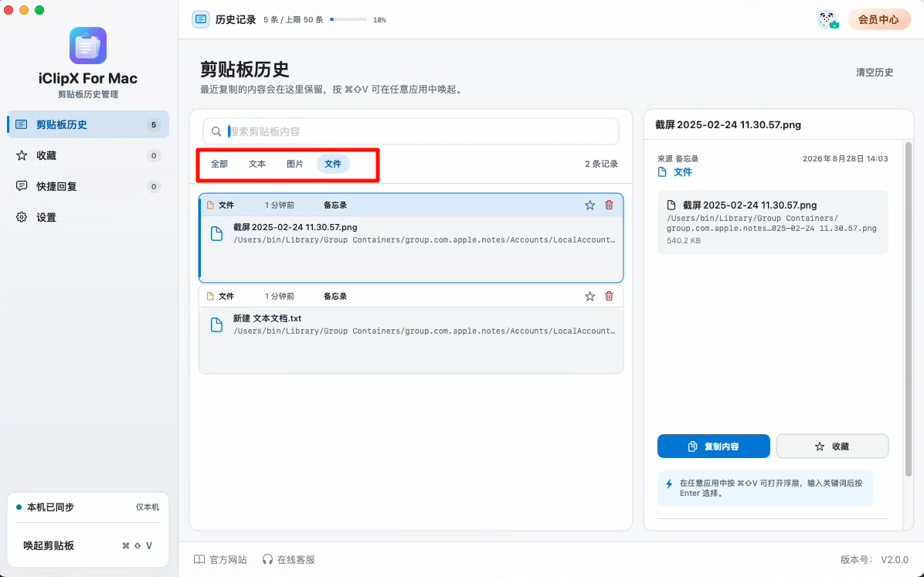This screenshot has height=577, width=924.
Task: Open the 官方网站 link
Action: pyautogui.click(x=220, y=559)
